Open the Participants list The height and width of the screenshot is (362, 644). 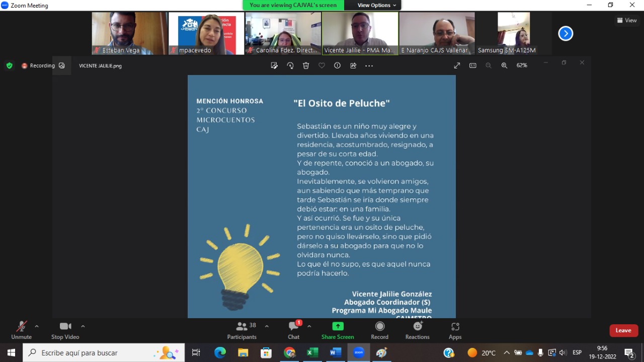(242, 330)
